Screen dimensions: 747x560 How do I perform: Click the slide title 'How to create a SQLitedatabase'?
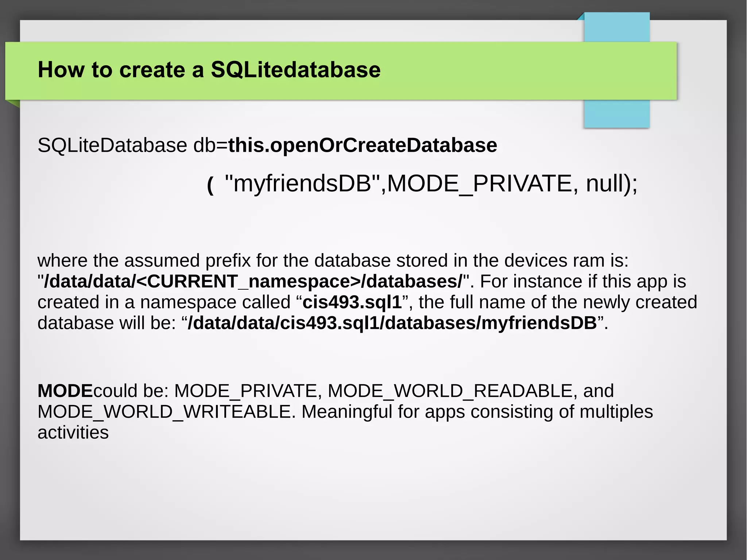pyautogui.click(x=209, y=69)
